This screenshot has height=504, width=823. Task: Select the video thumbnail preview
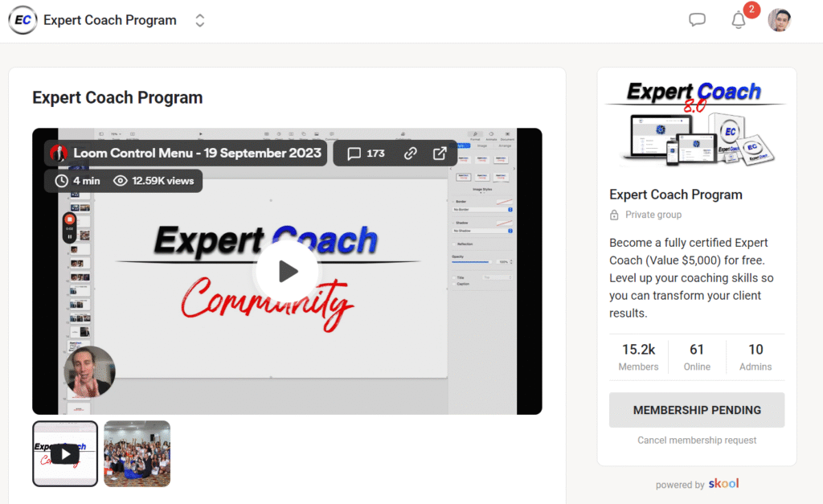pos(65,453)
